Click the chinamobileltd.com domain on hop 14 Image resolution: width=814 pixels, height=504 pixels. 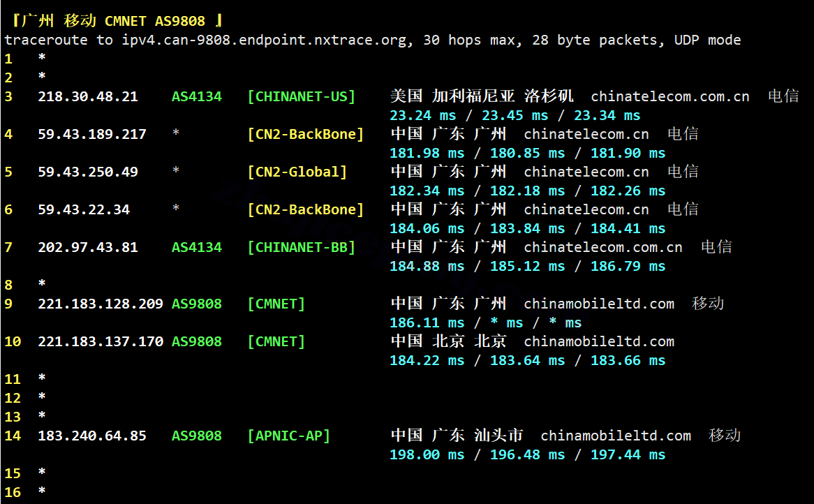point(616,436)
